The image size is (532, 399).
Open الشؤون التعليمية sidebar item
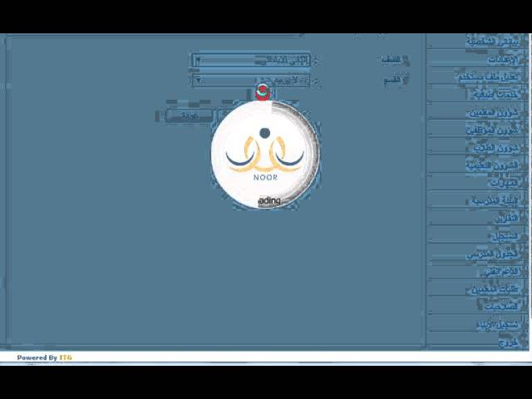(493, 165)
